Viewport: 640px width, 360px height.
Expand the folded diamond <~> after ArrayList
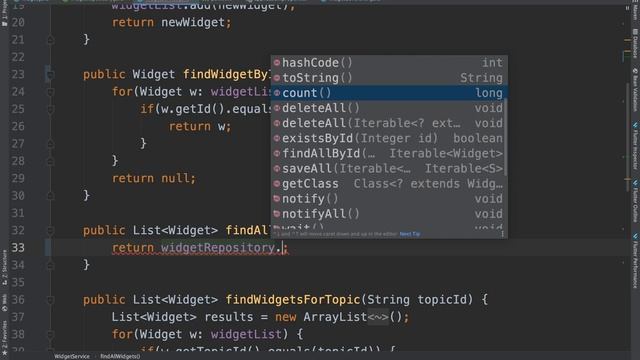378,317
